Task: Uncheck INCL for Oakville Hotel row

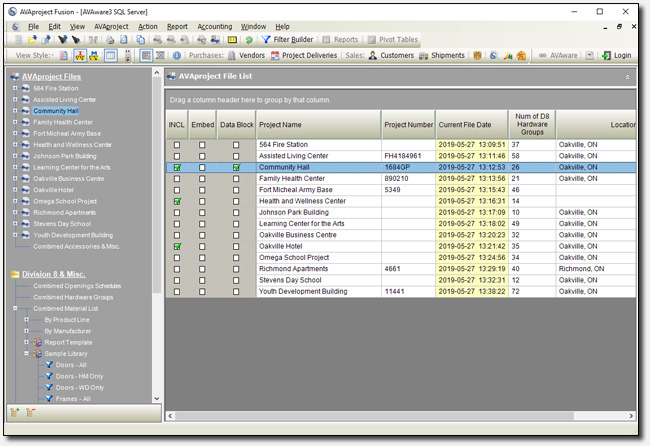Action: (177, 246)
